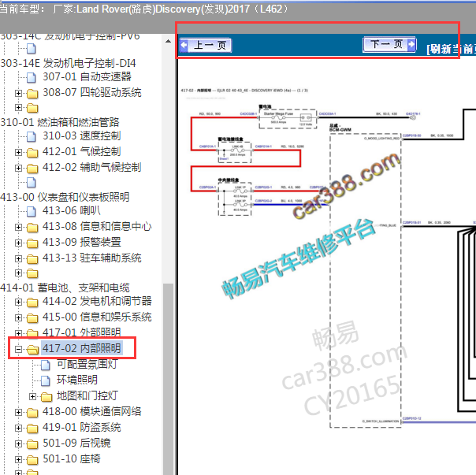The height and width of the screenshot is (475, 476).
Task: Click the 415-00 信息和娱乐系统 folder icon
Action: coord(32,318)
